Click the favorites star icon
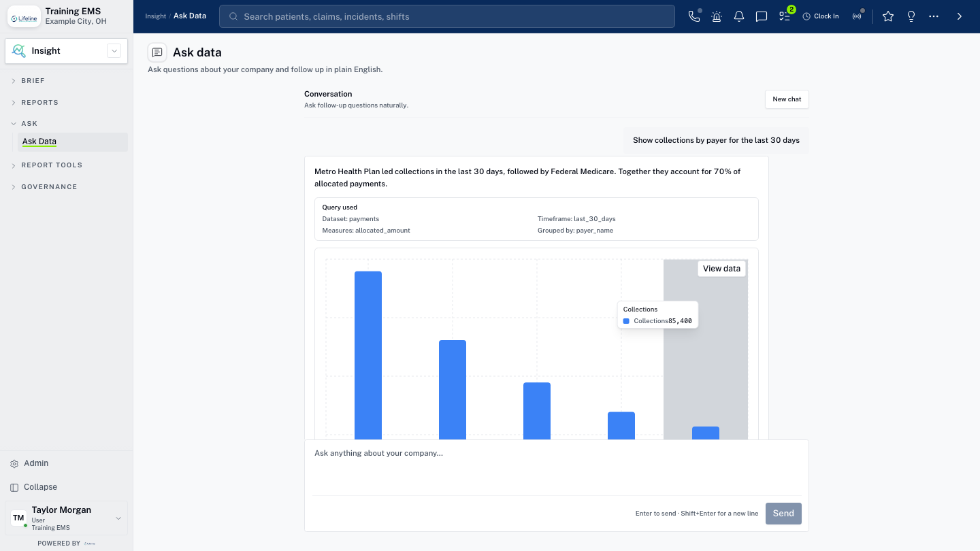This screenshot has width=980, height=551. coord(888,16)
